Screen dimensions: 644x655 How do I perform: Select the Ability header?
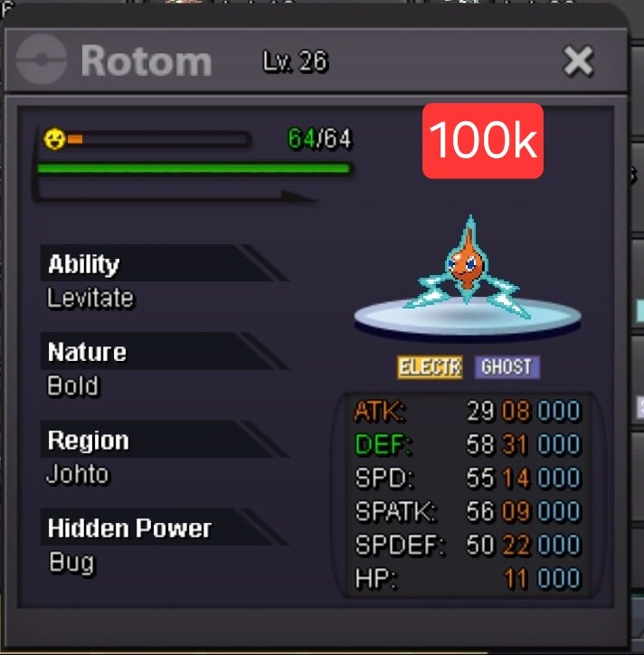pos(164,262)
